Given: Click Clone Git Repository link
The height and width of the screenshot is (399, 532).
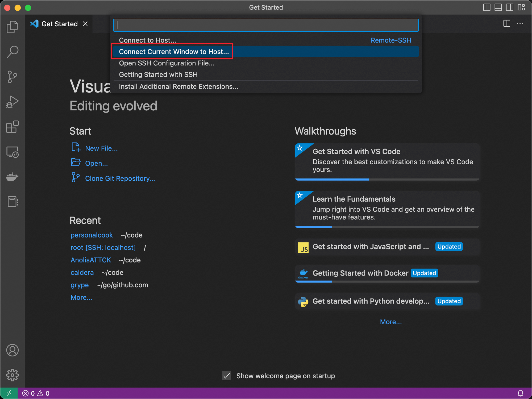Looking at the screenshot, I should click(x=120, y=178).
